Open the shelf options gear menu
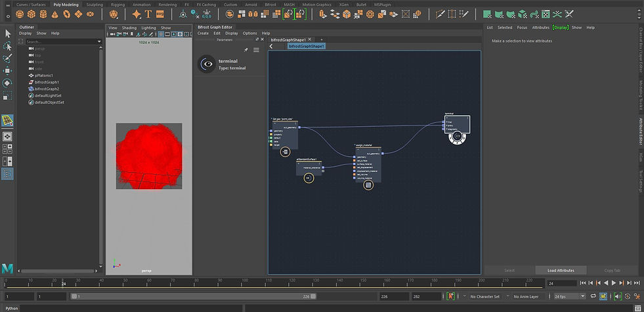The width and height of the screenshot is (644, 312). pos(8,16)
